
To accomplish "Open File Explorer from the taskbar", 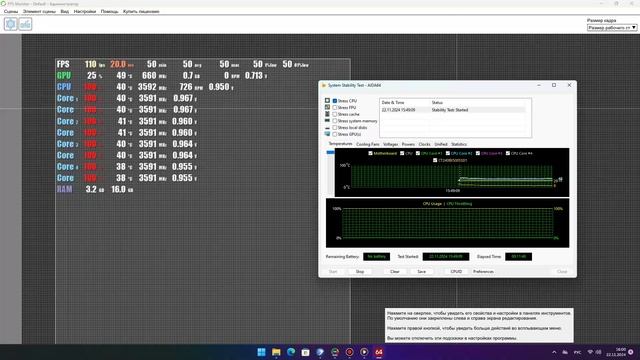I will (x=276, y=352).
